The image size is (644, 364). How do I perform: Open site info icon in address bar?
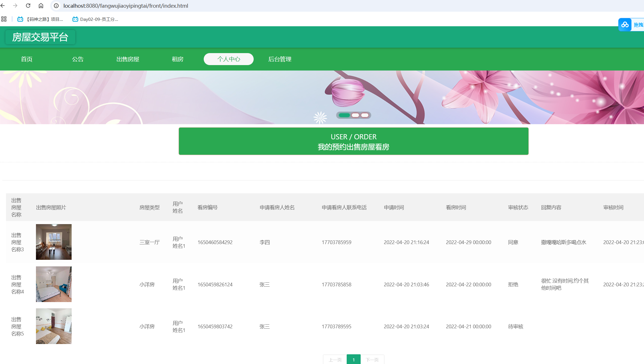tap(56, 6)
